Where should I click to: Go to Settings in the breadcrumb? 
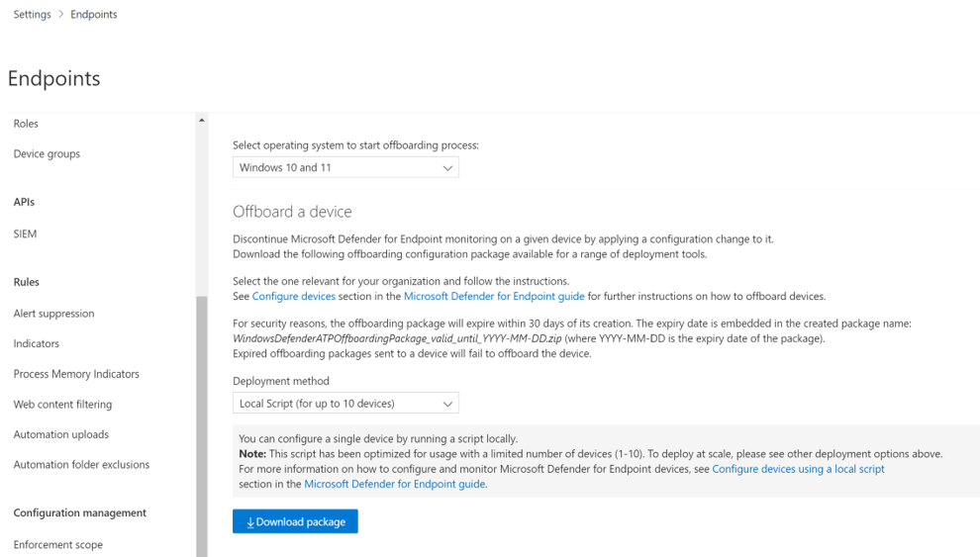(x=32, y=14)
